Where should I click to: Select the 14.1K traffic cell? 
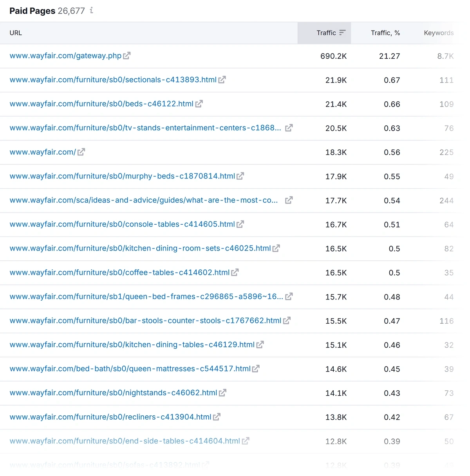336,393
